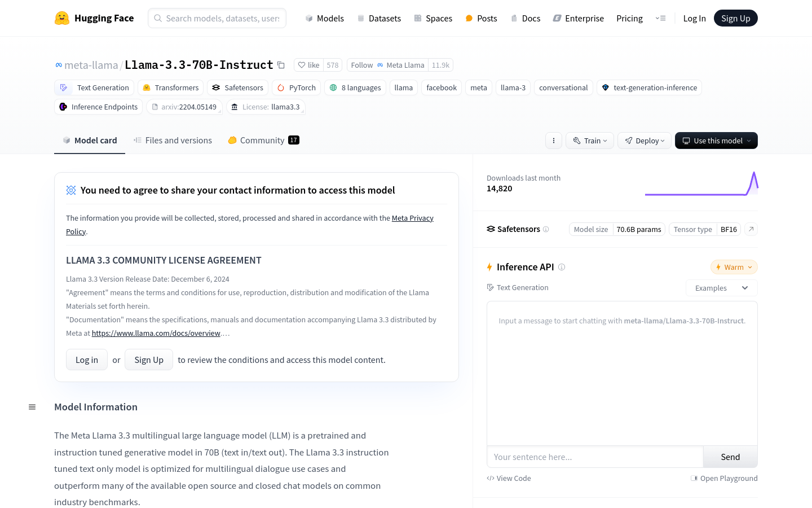This screenshot has height=508, width=812.
Task: Click View Code link
Action: point(509,478)
